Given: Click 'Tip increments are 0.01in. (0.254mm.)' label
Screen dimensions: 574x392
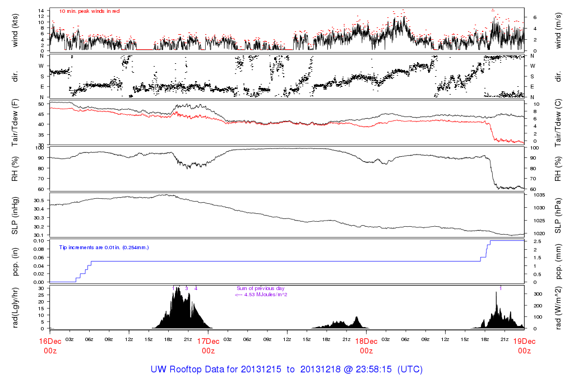Looking at the screenshot, I should point(104,248).
